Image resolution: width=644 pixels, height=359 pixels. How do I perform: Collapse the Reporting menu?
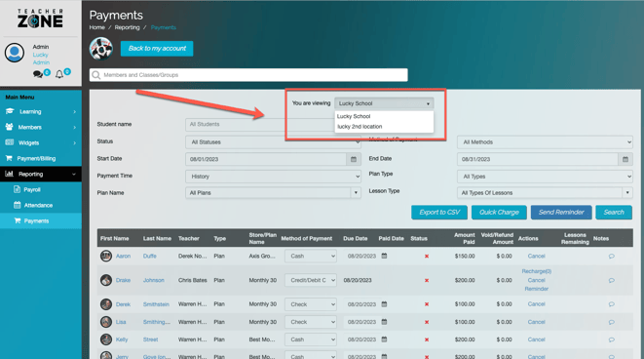click(x=41, y=174)
